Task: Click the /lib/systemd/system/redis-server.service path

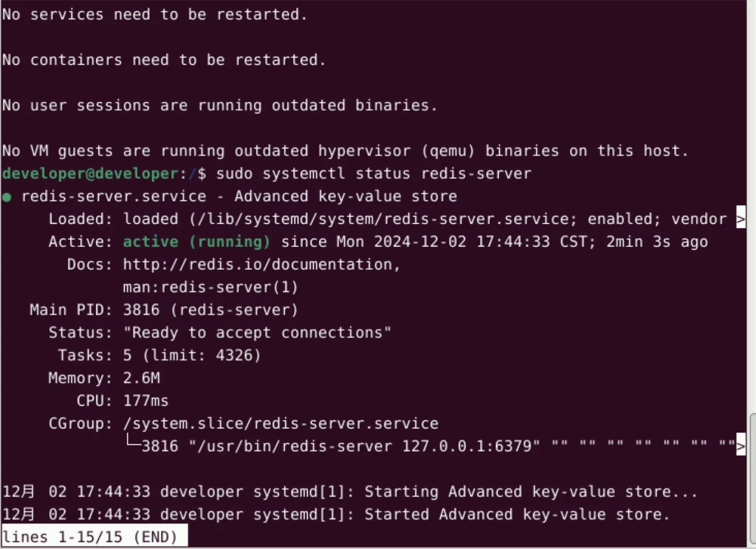Action: (382, 219)
